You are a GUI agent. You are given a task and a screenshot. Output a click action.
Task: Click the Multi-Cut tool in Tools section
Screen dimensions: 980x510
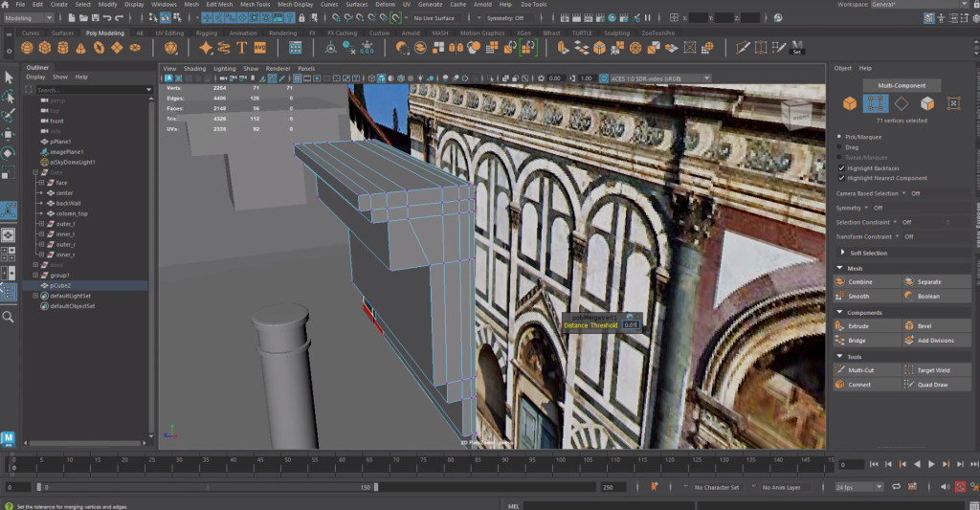pyautogui.click(x=868, y=370)
